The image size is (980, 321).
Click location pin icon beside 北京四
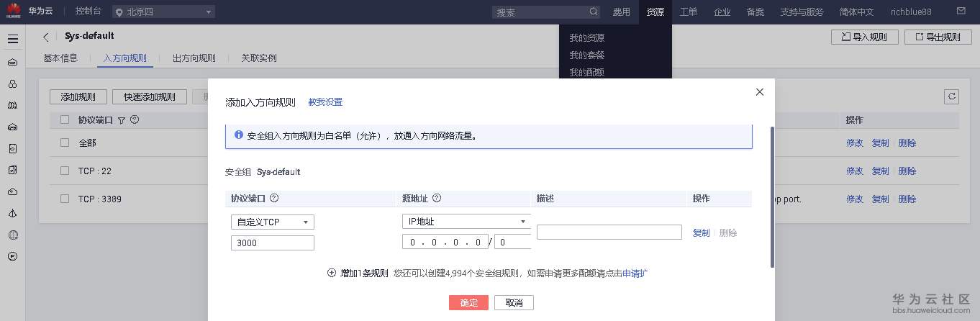point(119,12)
